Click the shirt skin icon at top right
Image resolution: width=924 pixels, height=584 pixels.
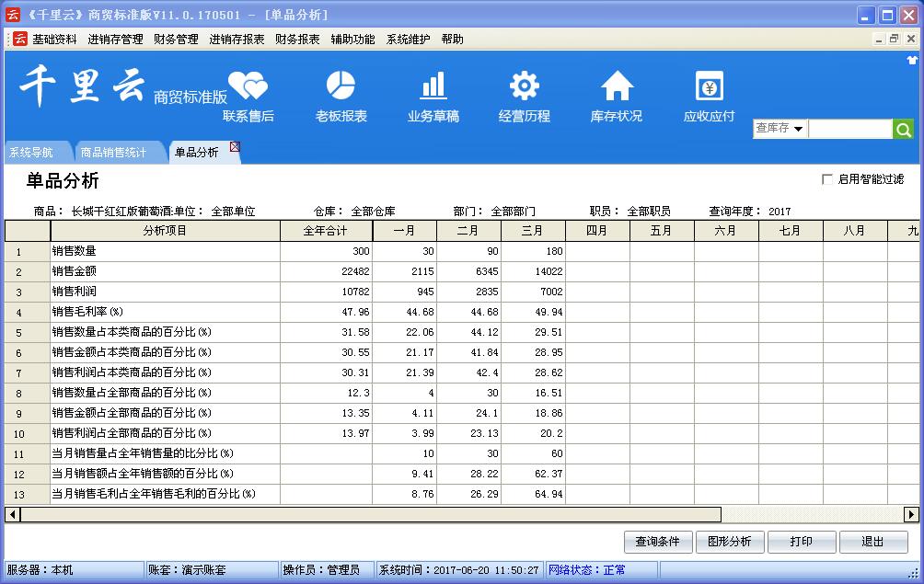[914, 60]
